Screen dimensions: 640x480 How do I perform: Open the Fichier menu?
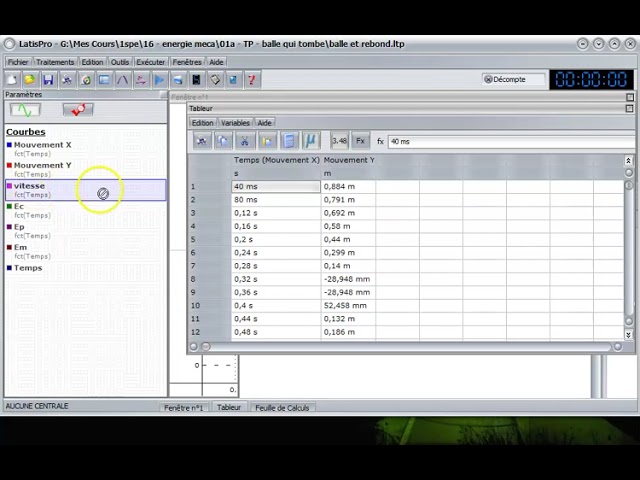click(18, 62)
